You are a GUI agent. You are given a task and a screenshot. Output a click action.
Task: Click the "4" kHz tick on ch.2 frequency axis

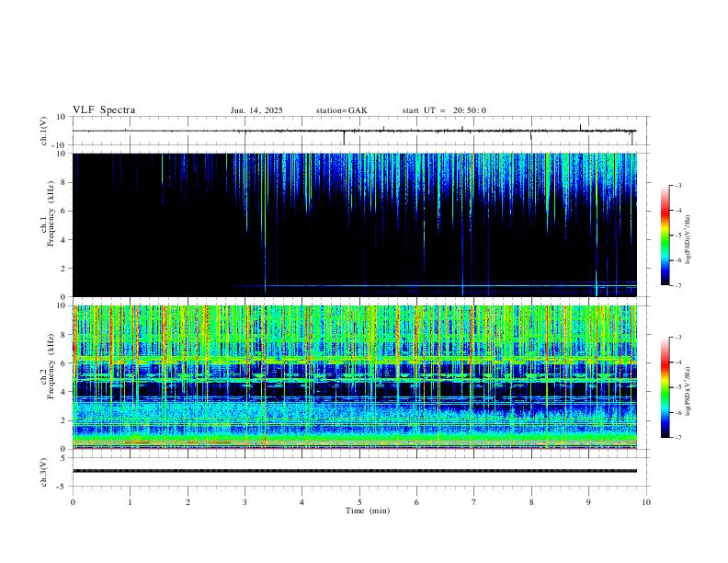tap(64, 392)
